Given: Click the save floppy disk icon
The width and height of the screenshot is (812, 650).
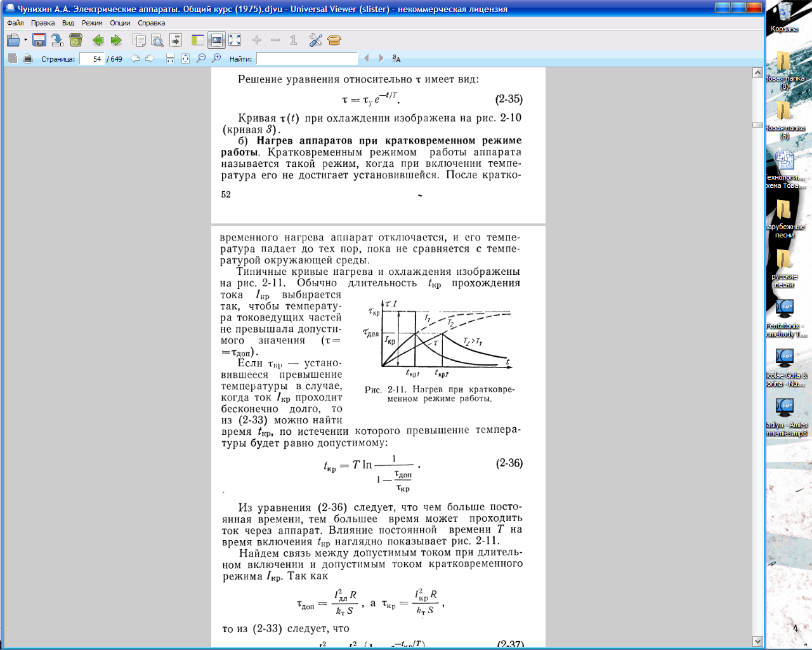Looking at the screenshot, I should 39,40.
